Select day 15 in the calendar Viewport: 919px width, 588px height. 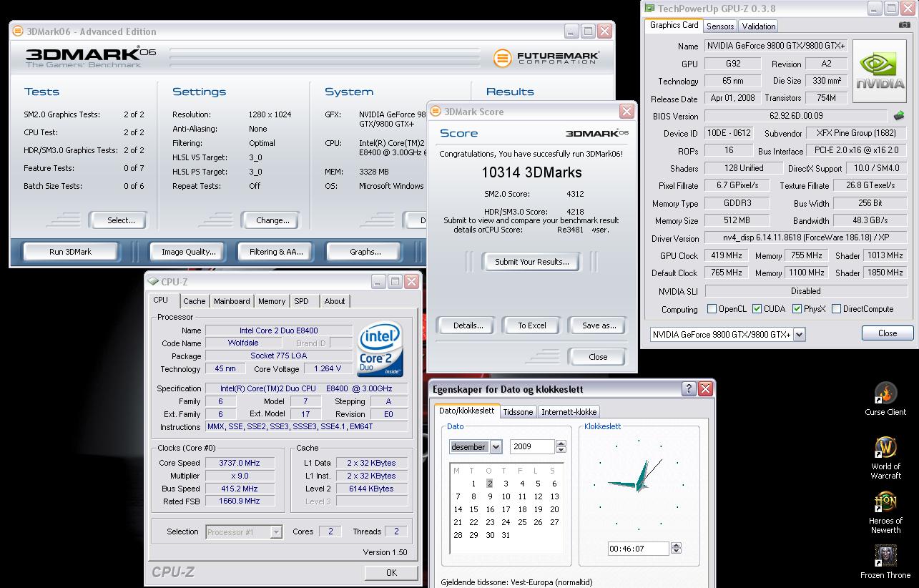(473, 509)
